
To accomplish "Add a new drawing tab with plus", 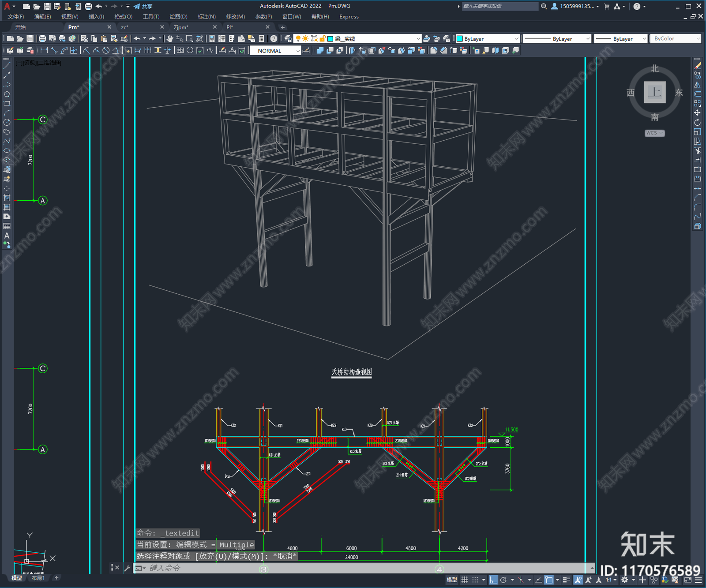I will click(283, 27).
